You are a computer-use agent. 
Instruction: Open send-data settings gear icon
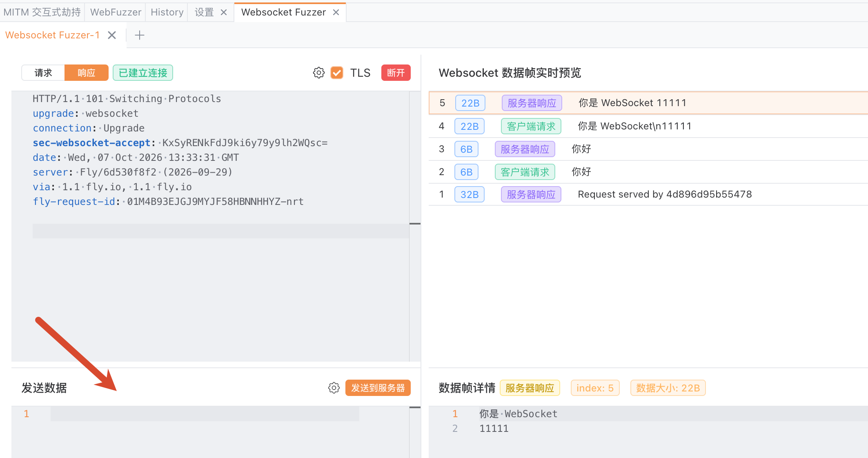[334, 388]
